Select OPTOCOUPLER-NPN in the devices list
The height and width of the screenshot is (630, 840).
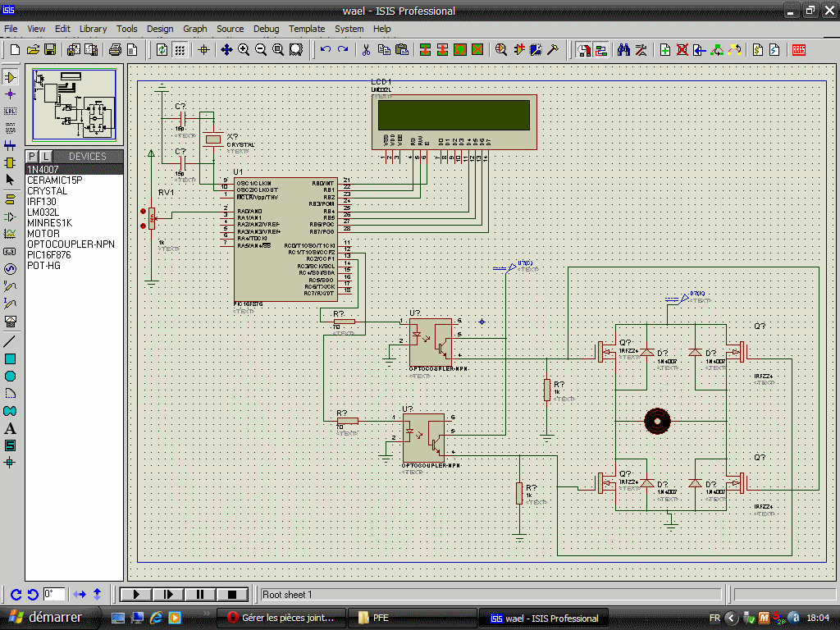point(71,244)
